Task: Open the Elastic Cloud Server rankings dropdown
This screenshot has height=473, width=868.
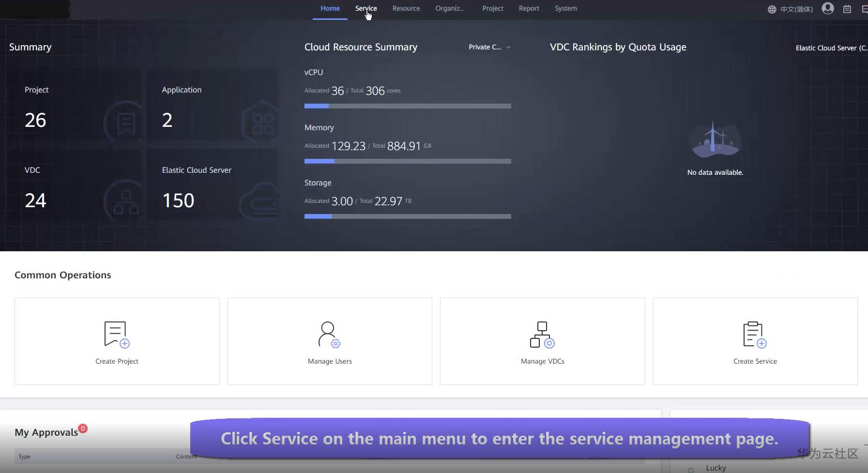Action: (832, 48)
